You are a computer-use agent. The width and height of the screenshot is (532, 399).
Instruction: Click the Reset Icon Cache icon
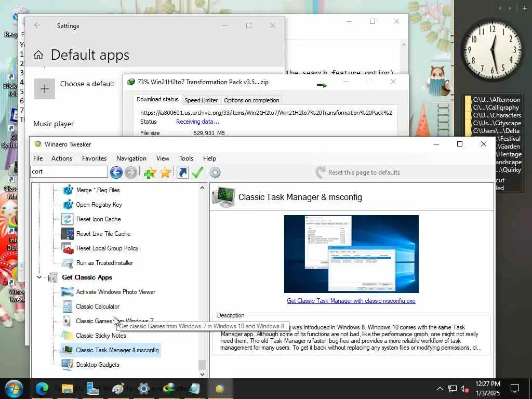pos(67,219)
